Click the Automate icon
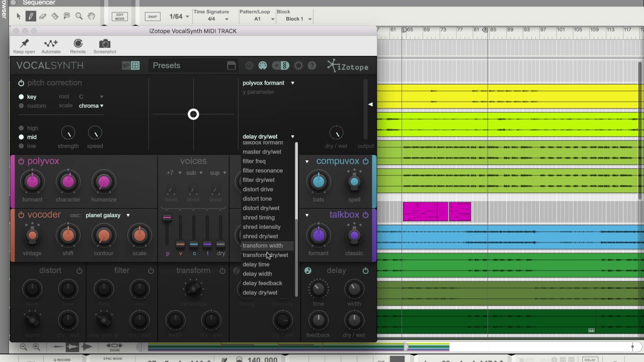Screen dimensions: 644x362 [51, 44]
